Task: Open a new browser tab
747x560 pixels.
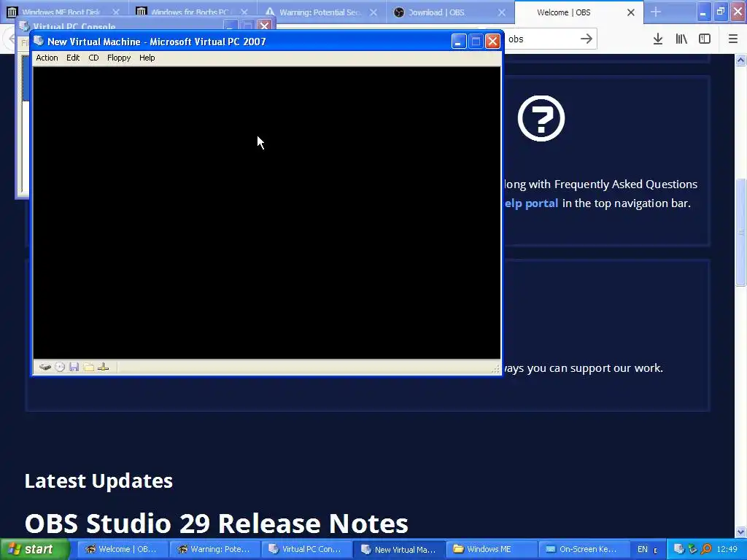Action: click(656, 12)
